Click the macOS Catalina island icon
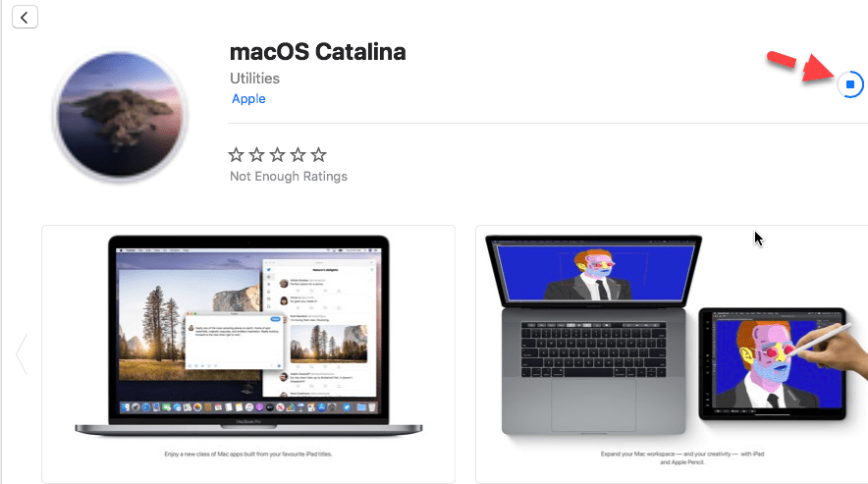 coord(121,115)
